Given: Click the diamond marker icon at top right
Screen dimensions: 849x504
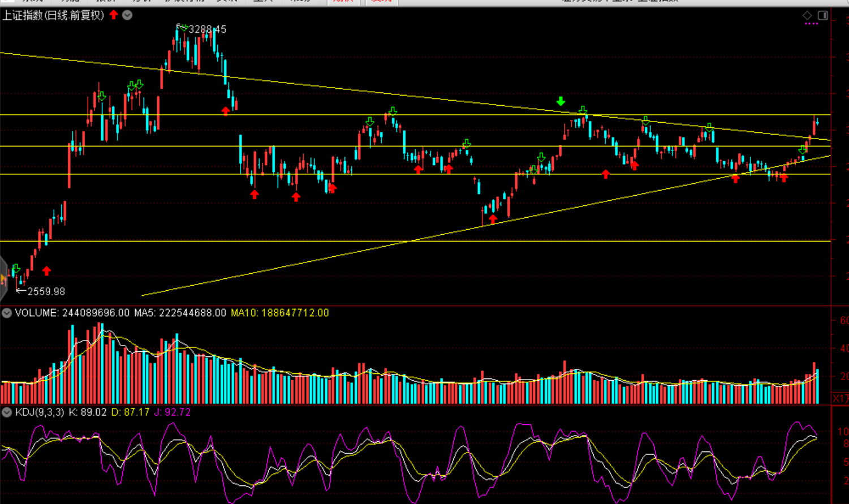Looking at the screenshot, I should 807,15.
